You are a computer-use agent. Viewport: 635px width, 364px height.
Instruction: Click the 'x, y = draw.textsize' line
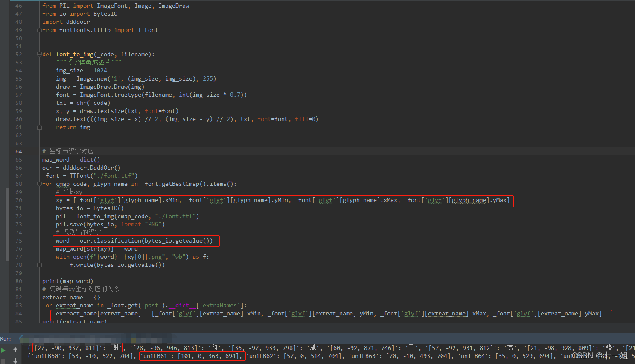tap(117, 111)
